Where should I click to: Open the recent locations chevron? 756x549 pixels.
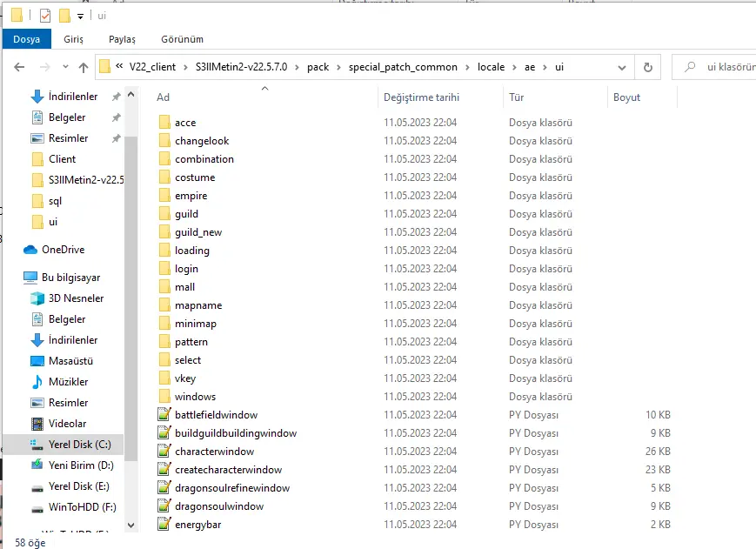click(x=64, y=68)
